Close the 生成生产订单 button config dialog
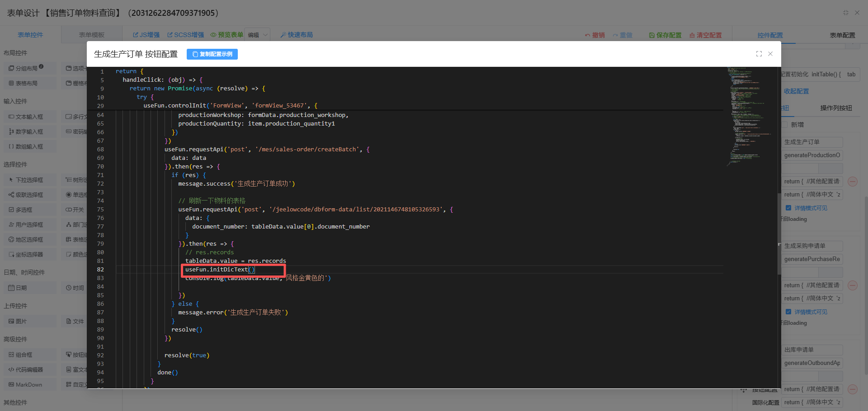 [770, 54]
